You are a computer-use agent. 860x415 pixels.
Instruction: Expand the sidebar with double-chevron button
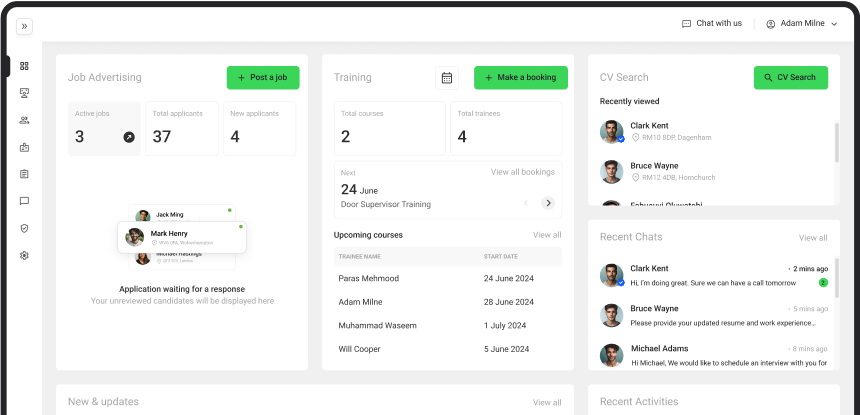point(24,26)
